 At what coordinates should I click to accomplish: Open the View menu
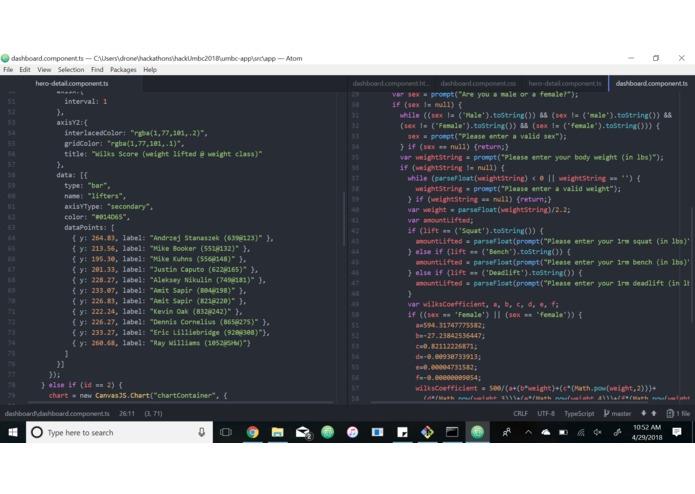pyautogui.click(x=44, y=70)
